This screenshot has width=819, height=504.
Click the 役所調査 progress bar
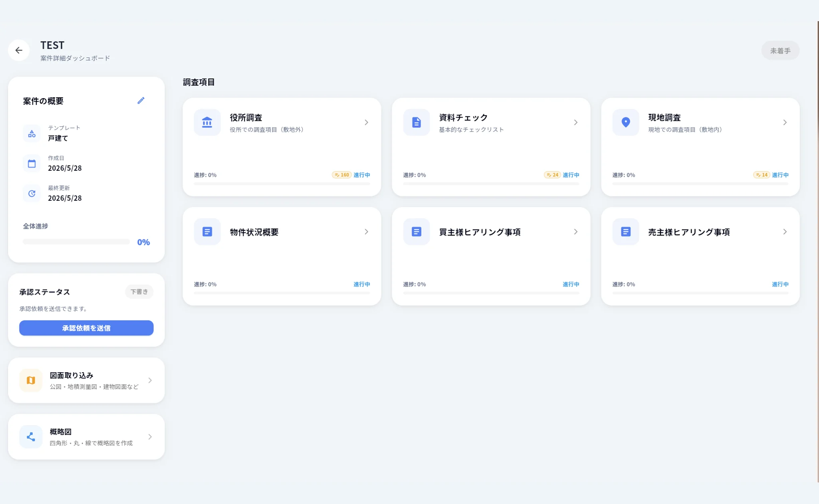282,184
